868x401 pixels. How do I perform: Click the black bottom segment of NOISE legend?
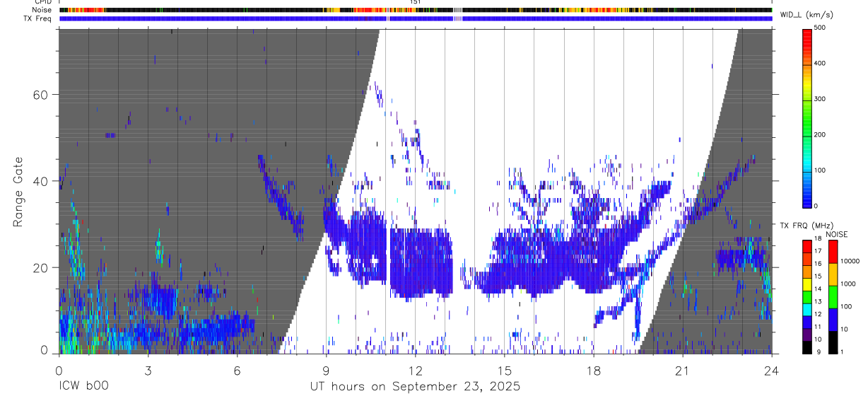pyautogui.click(x=833, y=342)
